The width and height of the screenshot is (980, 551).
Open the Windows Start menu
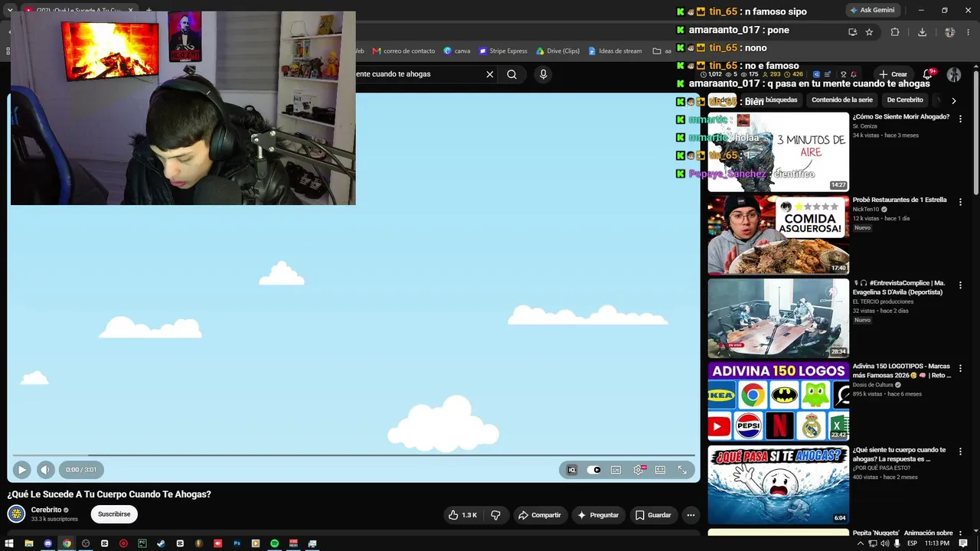[10, 543]
